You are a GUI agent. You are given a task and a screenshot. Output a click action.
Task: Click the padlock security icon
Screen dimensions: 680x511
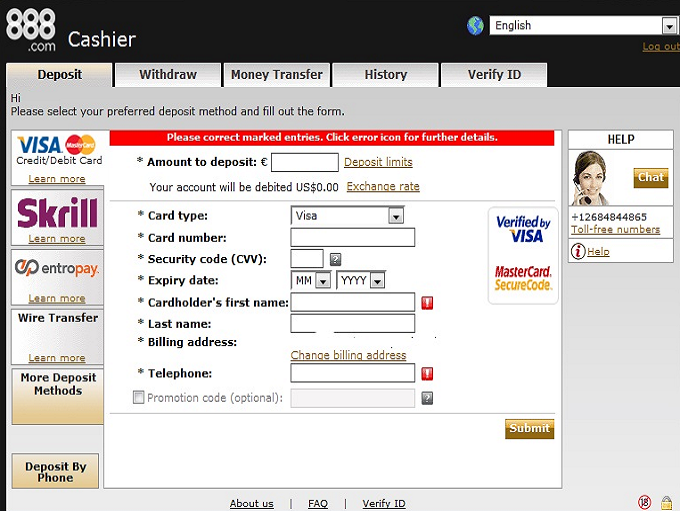[x=667, y=503]
